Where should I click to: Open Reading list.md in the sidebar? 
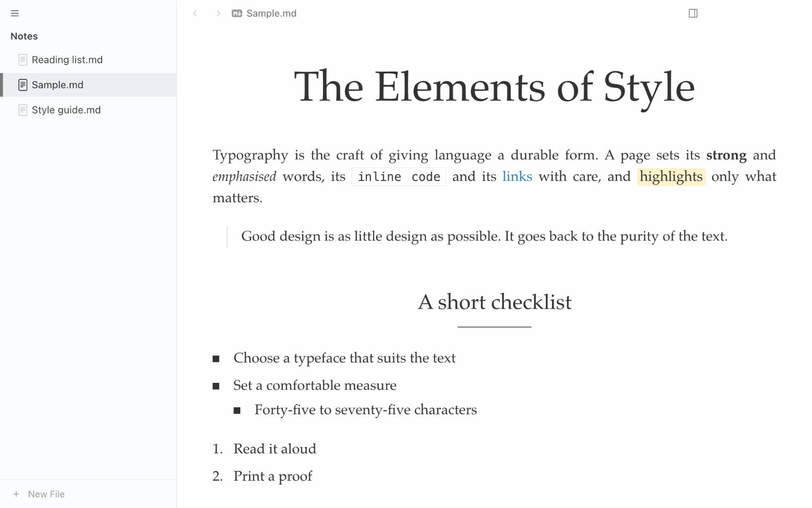point(88,60)
